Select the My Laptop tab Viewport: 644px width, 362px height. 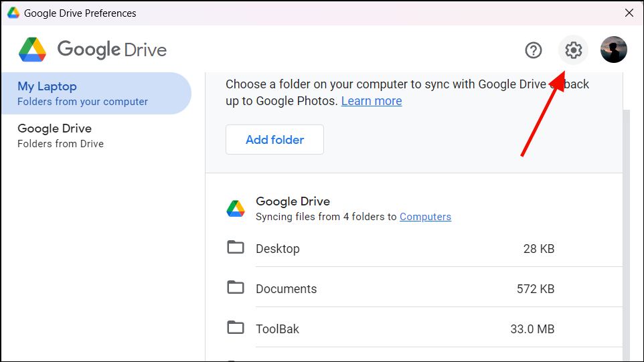tap(96, 94)
